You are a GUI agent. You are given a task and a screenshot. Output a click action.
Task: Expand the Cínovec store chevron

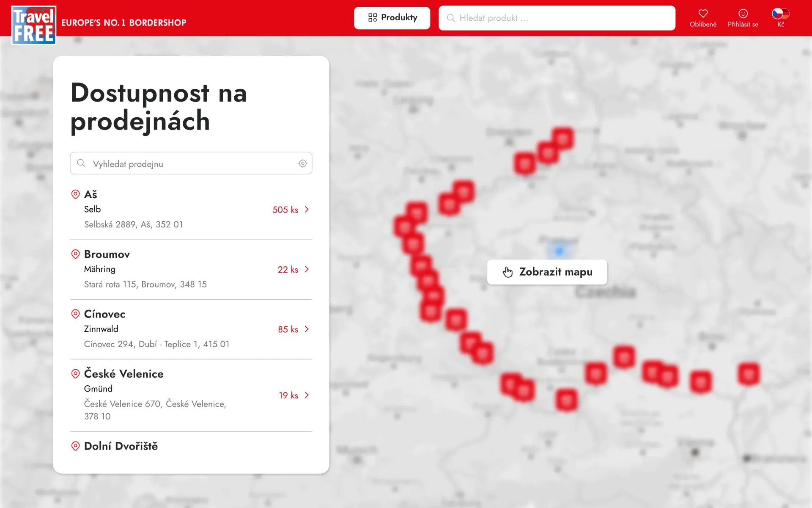pos(307,329)
